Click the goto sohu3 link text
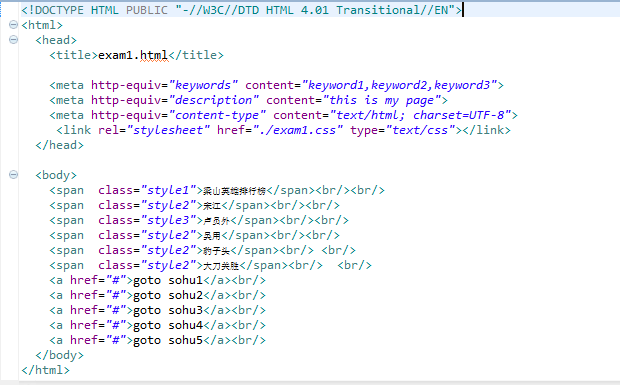Viewport: 620px width, 385px height. tap(168, 311)
